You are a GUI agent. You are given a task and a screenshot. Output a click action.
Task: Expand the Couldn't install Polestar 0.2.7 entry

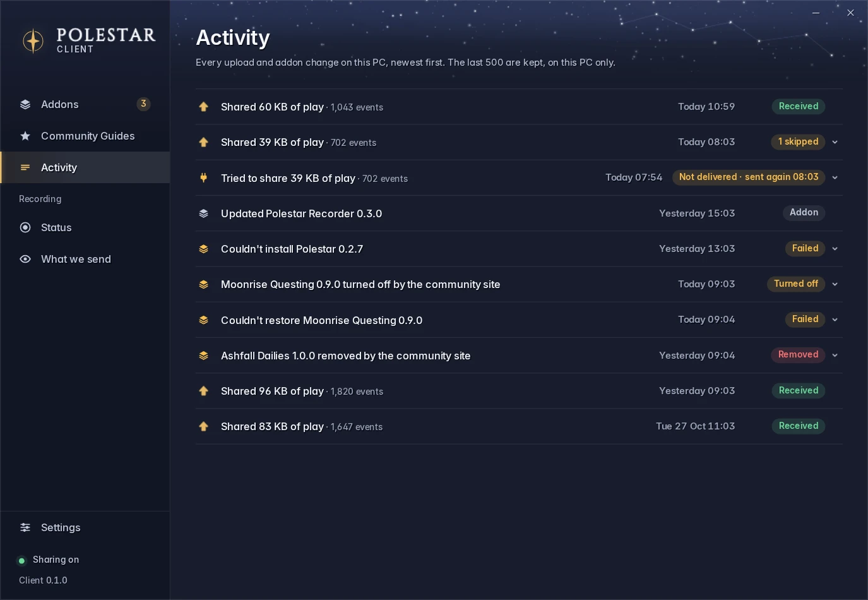pos(835,249)
